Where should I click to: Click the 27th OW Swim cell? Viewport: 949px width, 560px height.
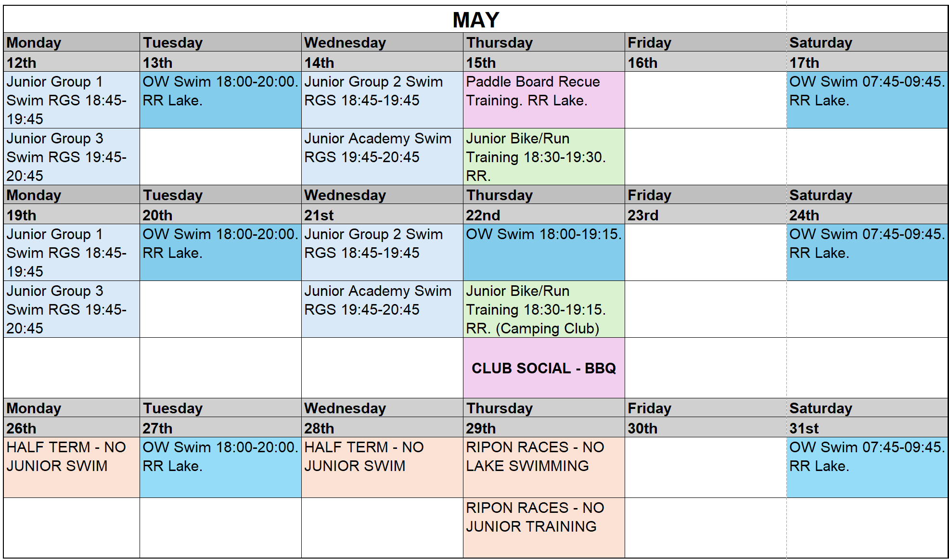220,467
